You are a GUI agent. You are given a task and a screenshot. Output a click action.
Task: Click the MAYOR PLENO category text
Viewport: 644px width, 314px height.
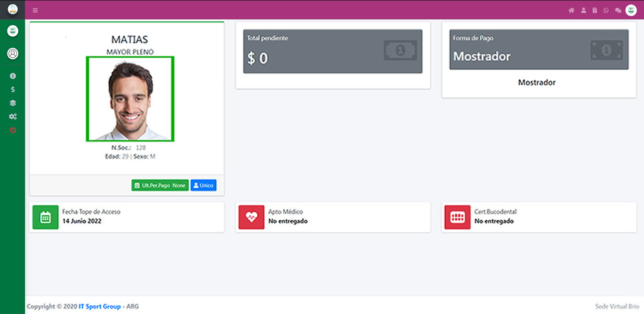(130, 52)
